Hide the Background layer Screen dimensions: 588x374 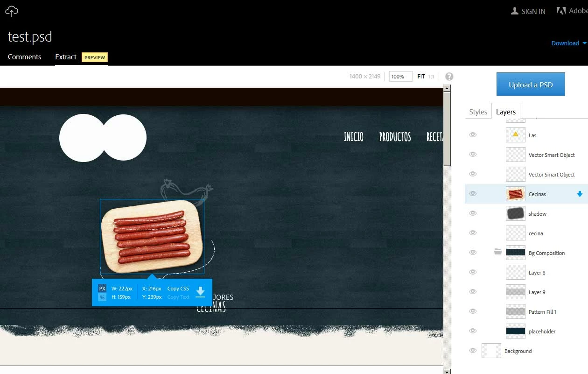[473, 351]
